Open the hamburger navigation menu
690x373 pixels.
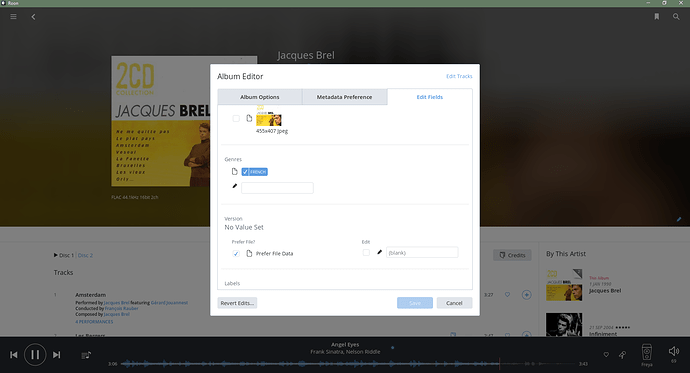point(14,17)
